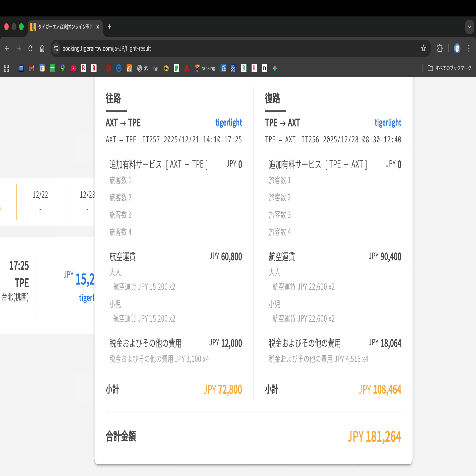Open the Chrome apps grid shortcut

pyautogui.click(x=6, y=68)
